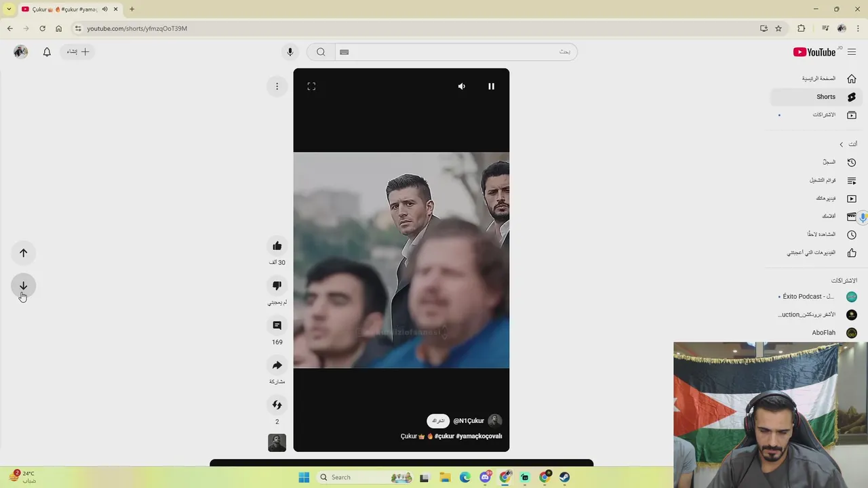Open History (السجل) in the sidebar
The height and width of the screenshot is (488, 868).
pos(817,163)
